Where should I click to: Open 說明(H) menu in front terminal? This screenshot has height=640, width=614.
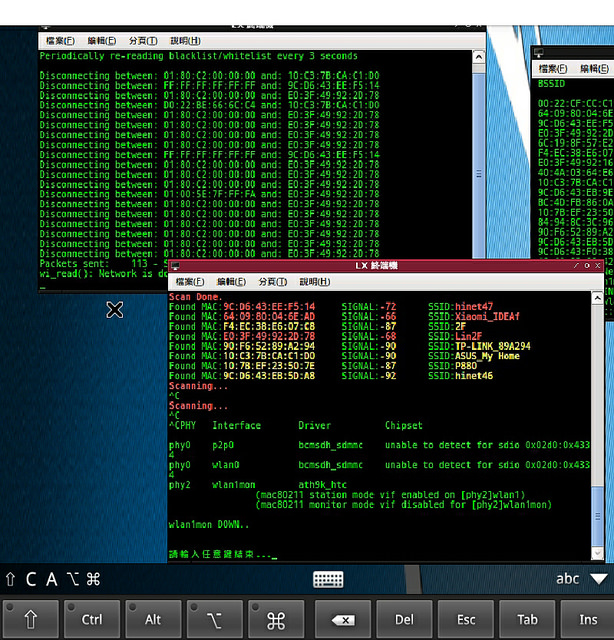pos(314,282)
